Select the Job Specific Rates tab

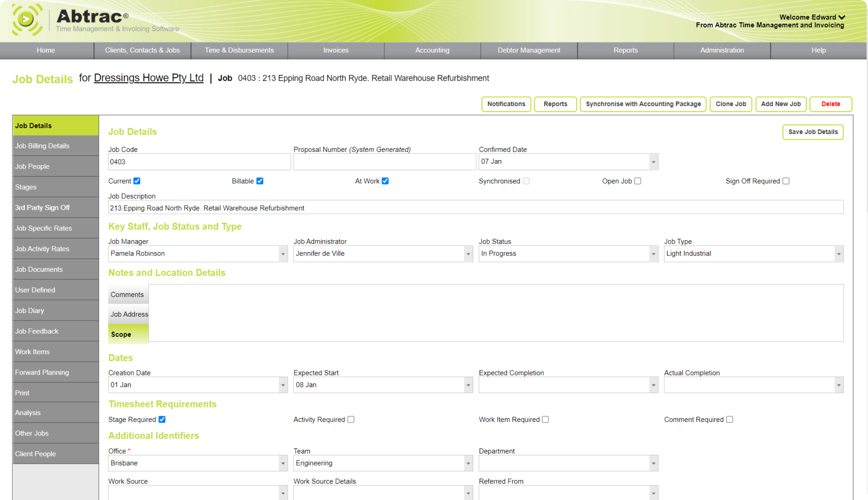[56, 228]
